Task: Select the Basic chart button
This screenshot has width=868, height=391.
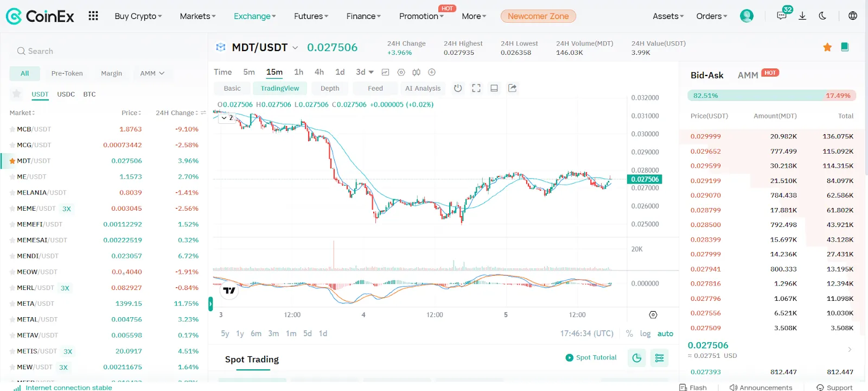Action: point(232,88)
